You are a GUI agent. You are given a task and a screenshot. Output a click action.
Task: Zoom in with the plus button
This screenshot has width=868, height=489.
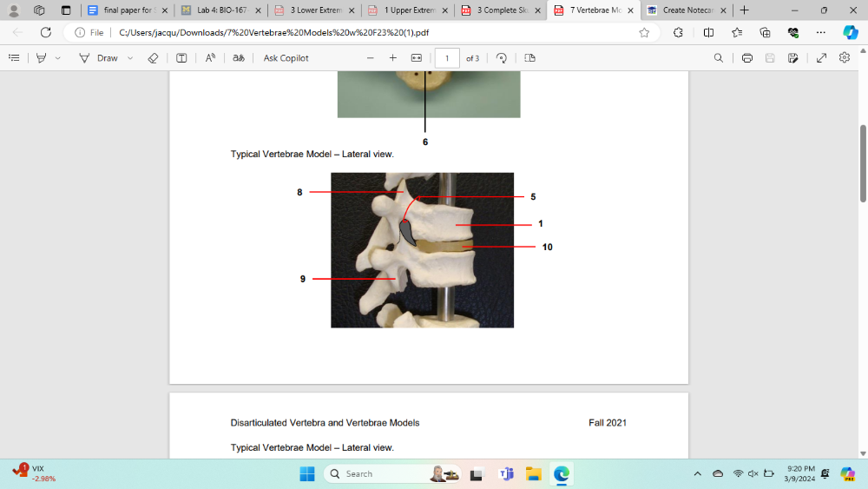pyautogui.click(x=392, y=58)
